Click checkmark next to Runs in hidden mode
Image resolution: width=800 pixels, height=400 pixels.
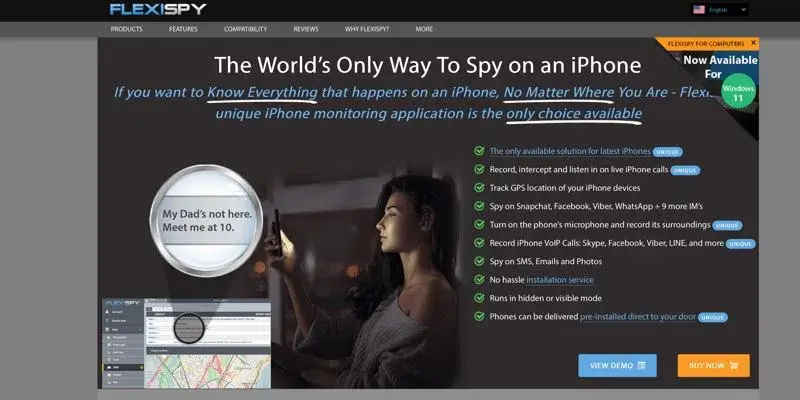tap(479, 298)
